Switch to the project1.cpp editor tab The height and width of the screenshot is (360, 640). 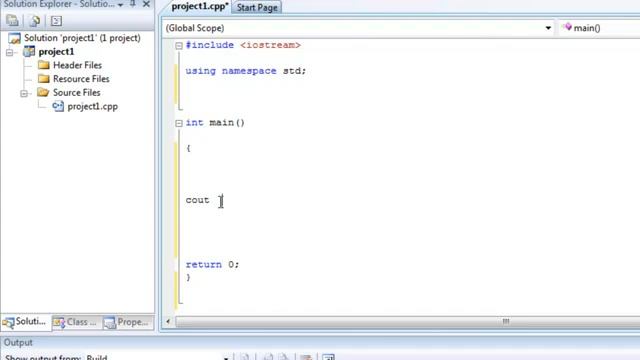tap(199, 7)
